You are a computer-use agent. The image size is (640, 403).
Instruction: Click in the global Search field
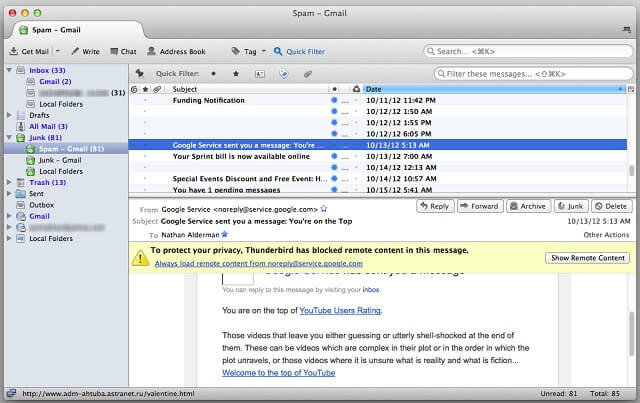click(x=528, y=51)
